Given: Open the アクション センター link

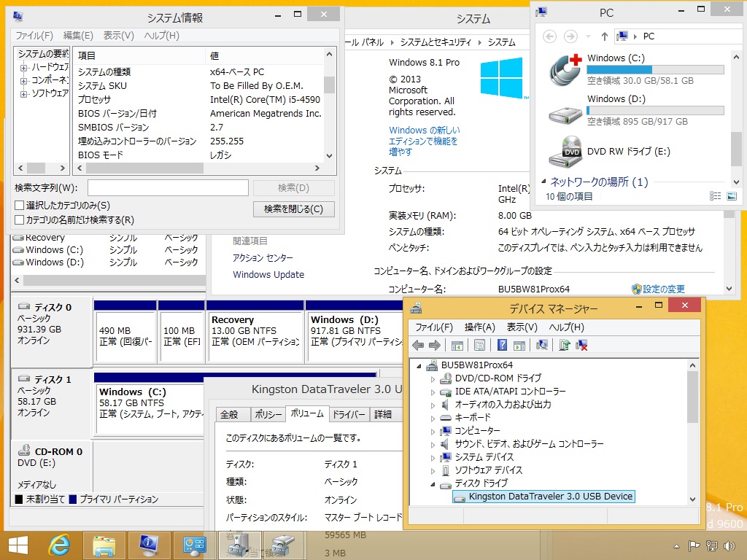Looking at the screenshot, I should (263, 257).
